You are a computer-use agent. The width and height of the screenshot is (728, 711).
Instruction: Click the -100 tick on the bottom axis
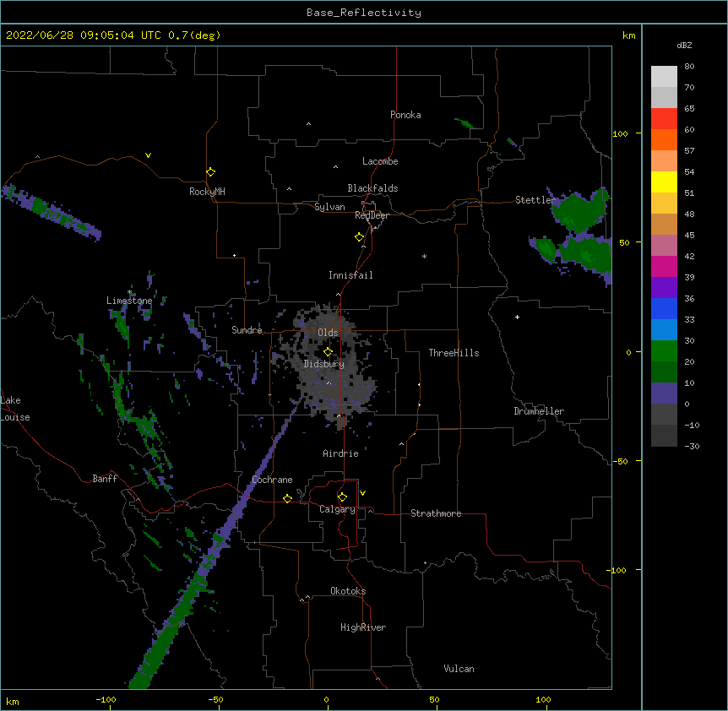point(106,699)
